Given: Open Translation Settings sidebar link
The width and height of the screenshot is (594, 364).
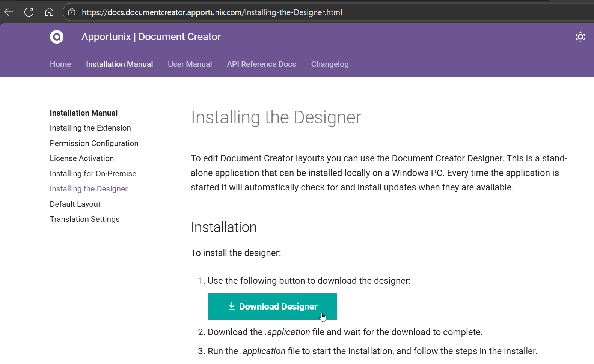Looking at the screenshot, I should pyautogui.click(x=85, y=219).
